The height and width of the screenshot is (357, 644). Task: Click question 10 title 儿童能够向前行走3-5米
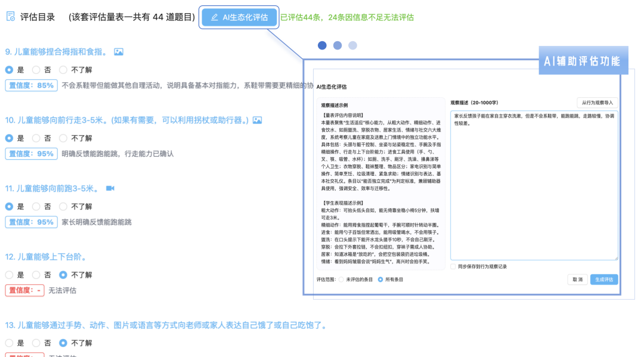pos(127,120)
